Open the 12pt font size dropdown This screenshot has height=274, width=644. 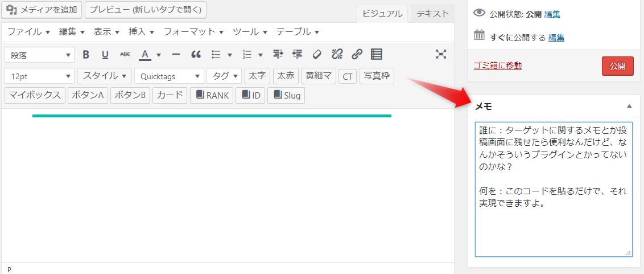click(39, 76)
